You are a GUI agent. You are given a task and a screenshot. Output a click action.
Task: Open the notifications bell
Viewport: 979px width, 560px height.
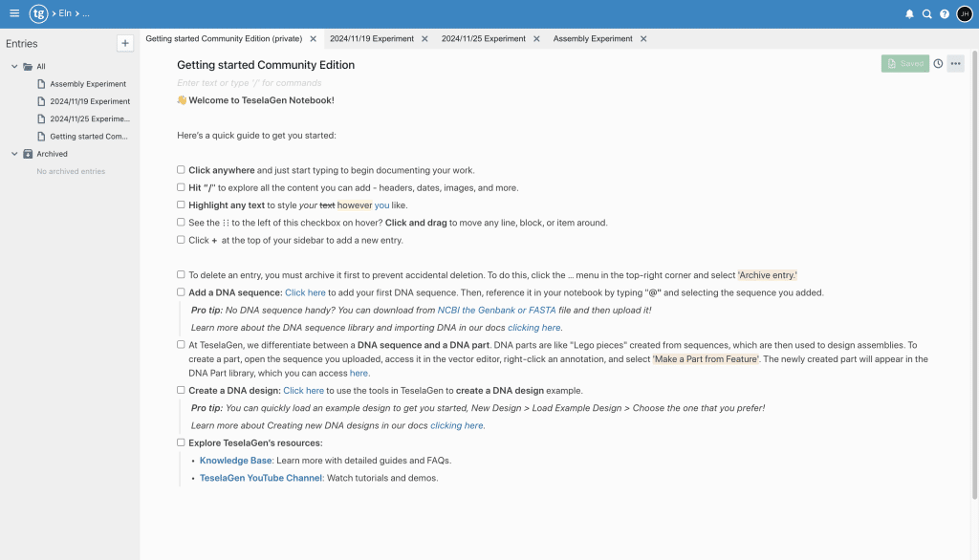pyautogui.click(x=909, y=14)
